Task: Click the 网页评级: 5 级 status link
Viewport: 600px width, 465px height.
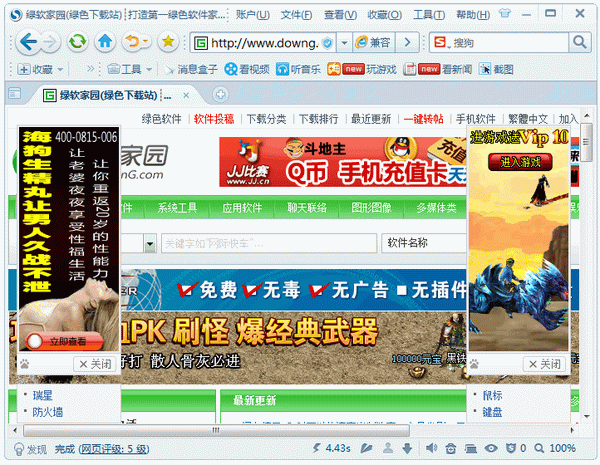Action: (x=114, y=449)
